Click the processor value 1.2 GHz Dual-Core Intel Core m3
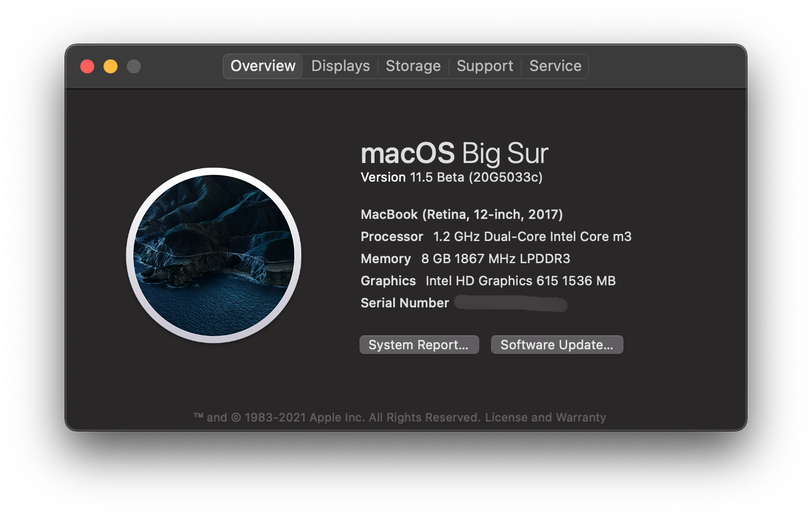This screenshot has height=517, width=812. [x=532, y=236]
